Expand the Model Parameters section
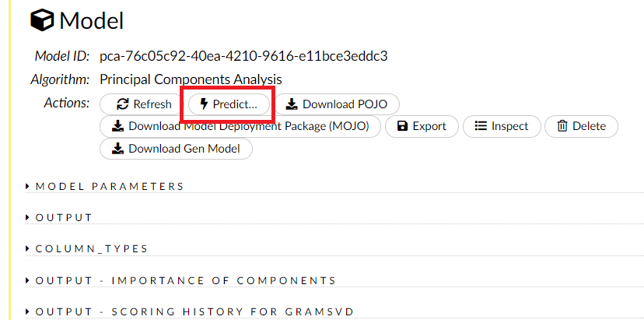The width and height of the screenshot is (644, 320). [28, 187]
